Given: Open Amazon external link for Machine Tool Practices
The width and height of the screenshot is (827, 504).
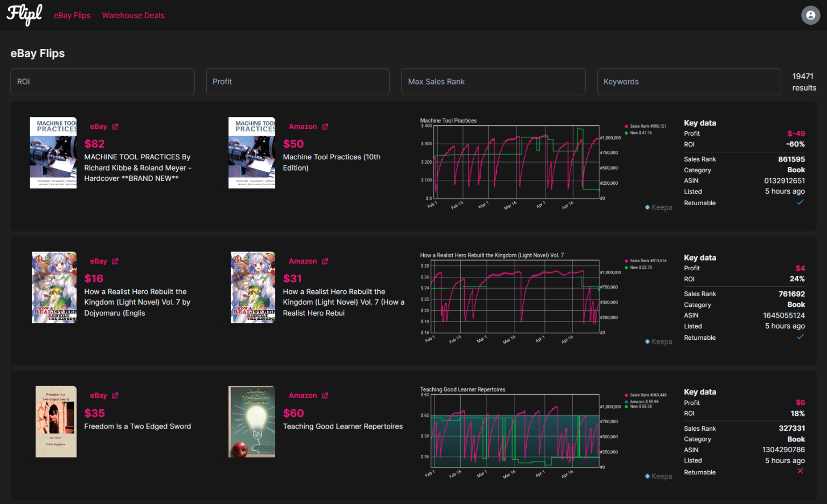Looking at the screenshot, I should (x=325, y=127).
